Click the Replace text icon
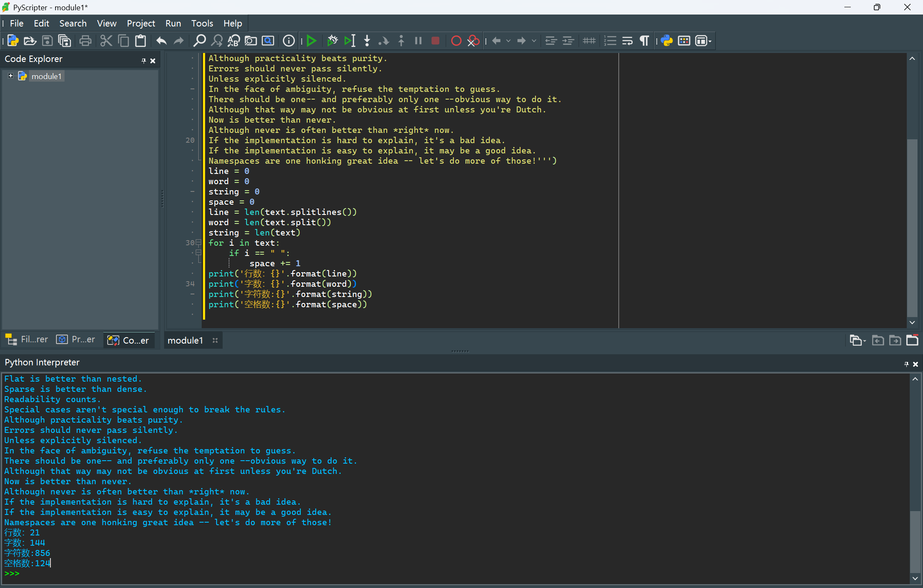Screen dimensions: 923x588 (x=234, y=41)
